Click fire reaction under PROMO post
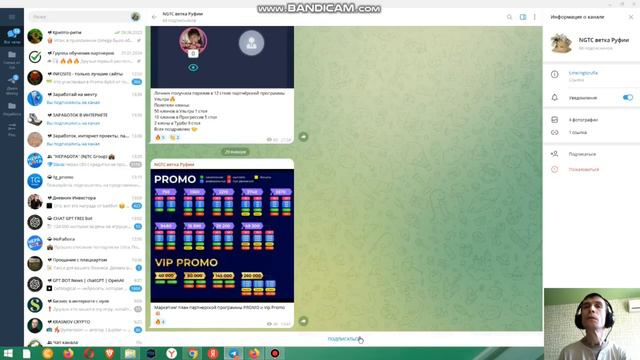The height and width of the screenshot is (360, 640). [160, 322]
